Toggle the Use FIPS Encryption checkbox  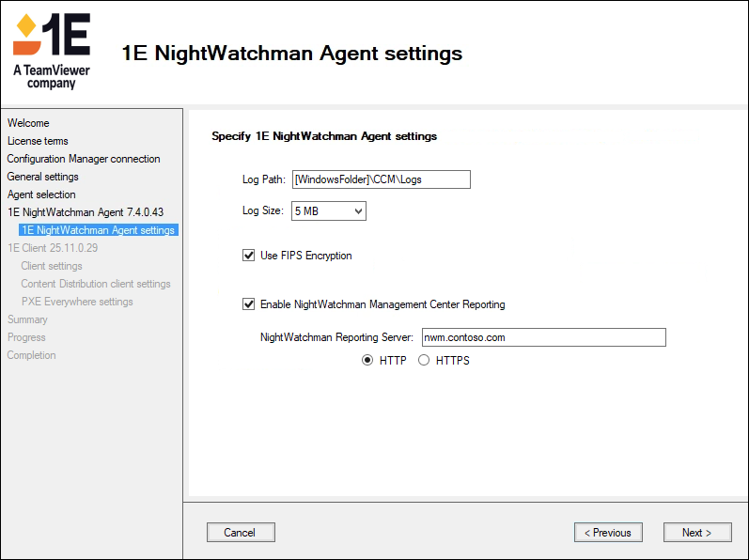click(x=249, y=256)
